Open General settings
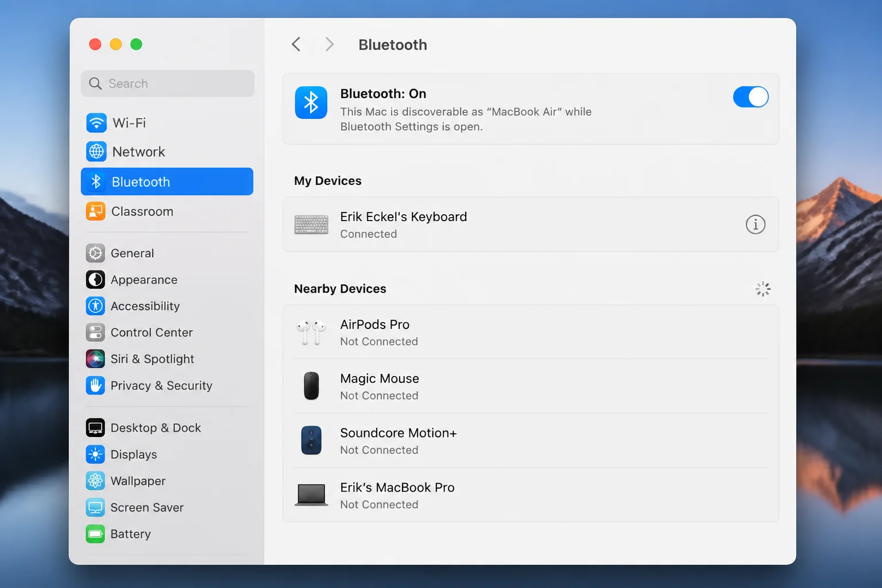 pyautogui.click(x=167, y=253)
